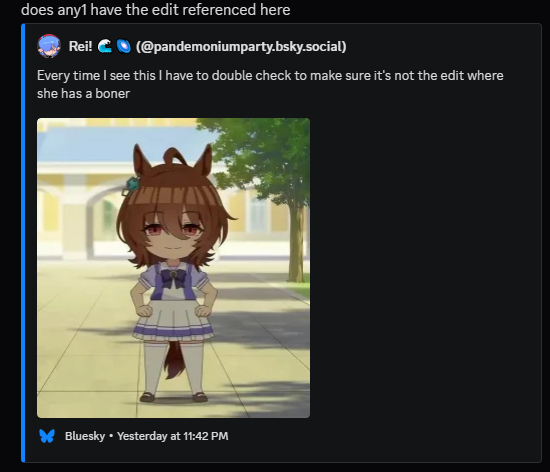This screenshot has width=550, height=472.
Task: Open the author name Rei! link
Action: point(80,46)
